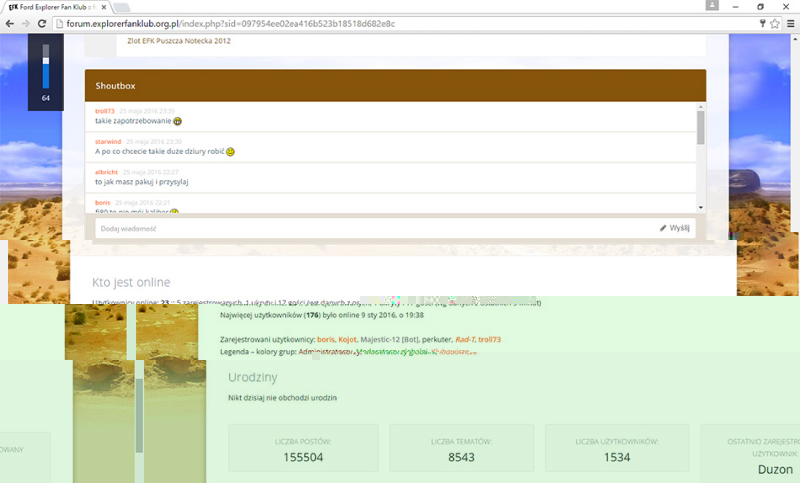This screenshot has width=800, height=483.
Task: Open Rad-T user link
Action: pos(464,340)
